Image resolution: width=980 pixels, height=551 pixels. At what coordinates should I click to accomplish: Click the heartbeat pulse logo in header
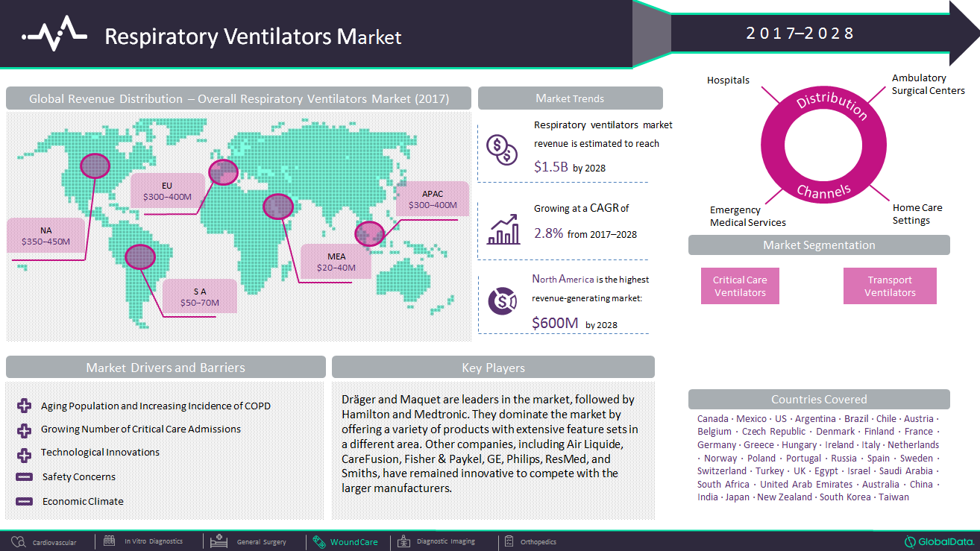click(x=54, y=34)
